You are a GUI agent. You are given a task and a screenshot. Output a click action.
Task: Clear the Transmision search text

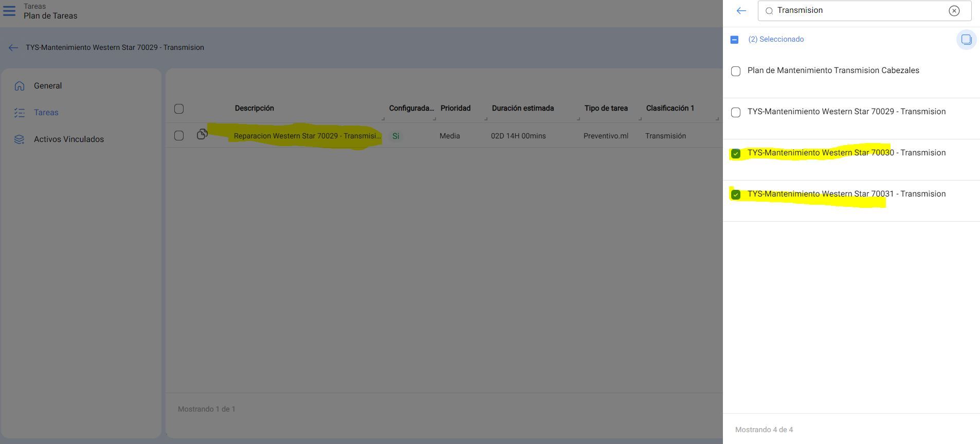[x=954, y=11]
